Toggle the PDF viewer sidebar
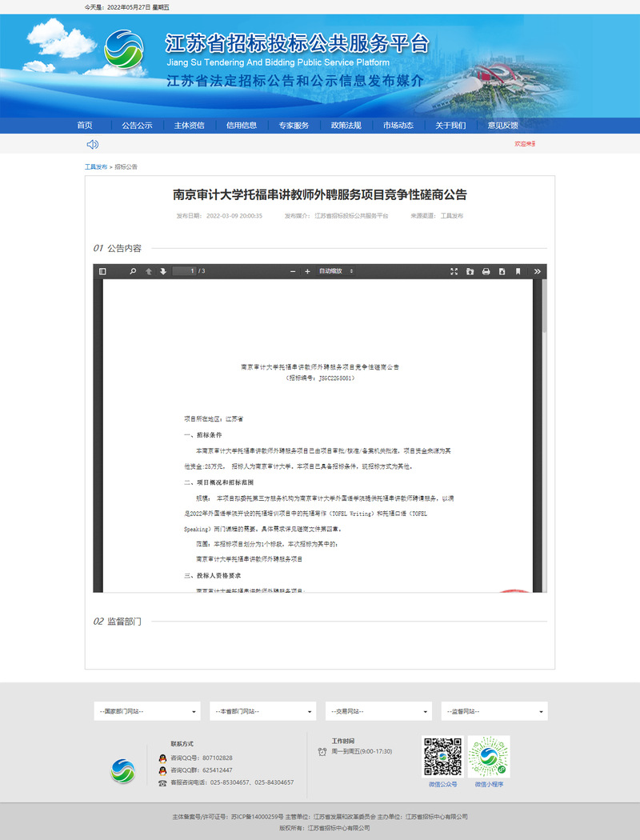This screenshot has height=840, width=640. 102,271
